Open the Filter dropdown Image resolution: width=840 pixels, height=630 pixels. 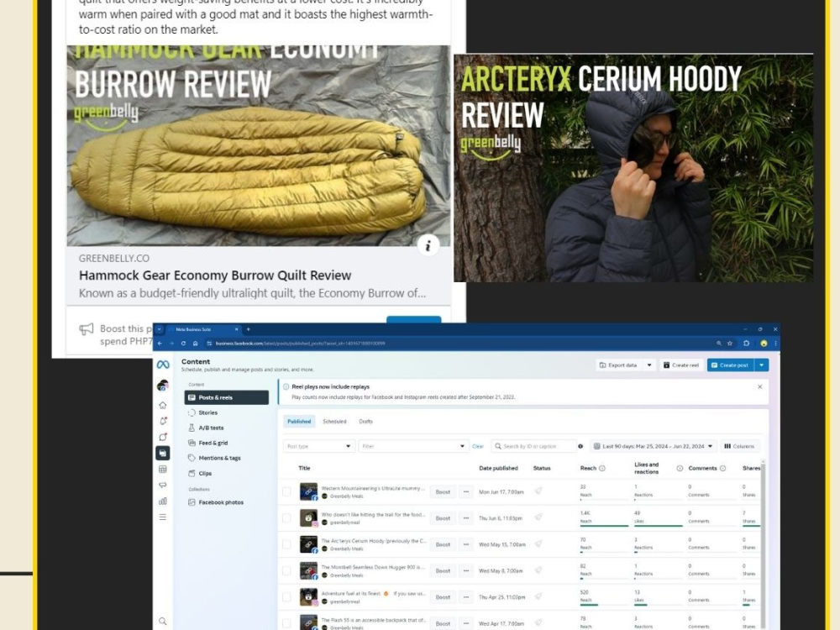pyautogui.click(x=413, y=446)
